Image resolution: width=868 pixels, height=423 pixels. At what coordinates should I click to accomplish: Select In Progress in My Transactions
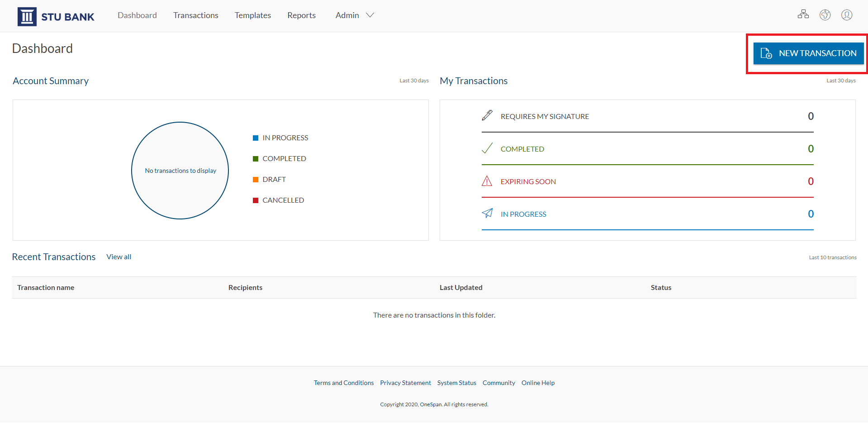(524, 214)
